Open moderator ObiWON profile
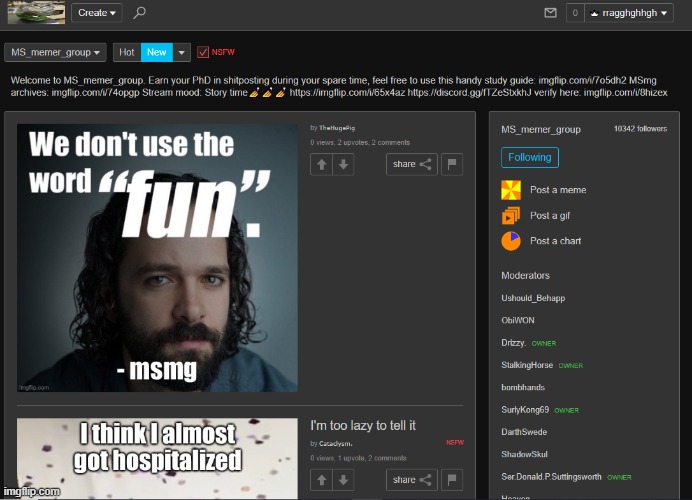Viewport: 692px width, 500px height. point(518,320)
